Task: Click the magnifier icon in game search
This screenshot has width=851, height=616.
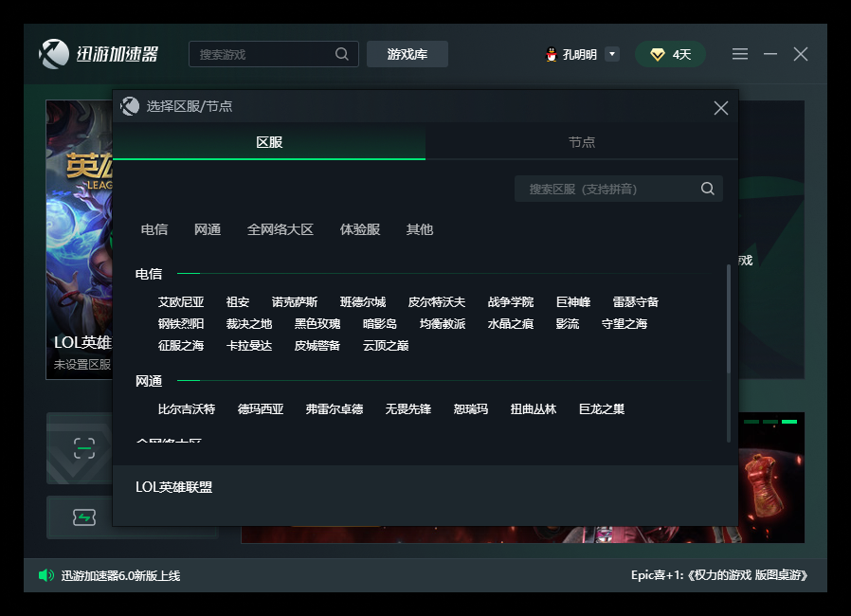Action: tap(342, 54)
